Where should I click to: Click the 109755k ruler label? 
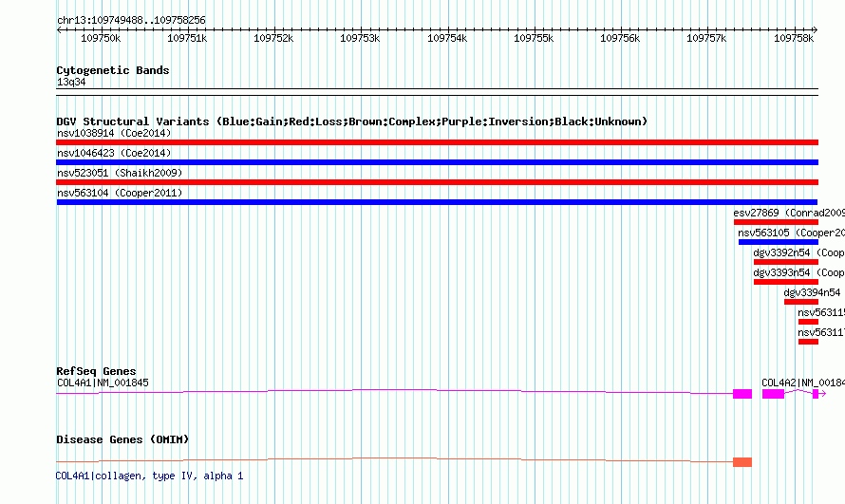coord(534,38)
